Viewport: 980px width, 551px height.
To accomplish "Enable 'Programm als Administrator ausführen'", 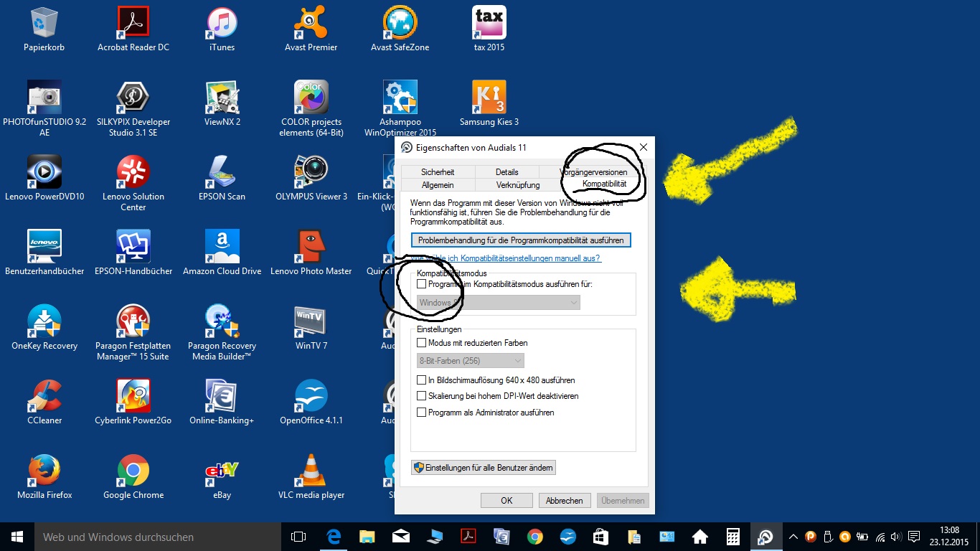I will pos(422,413).
